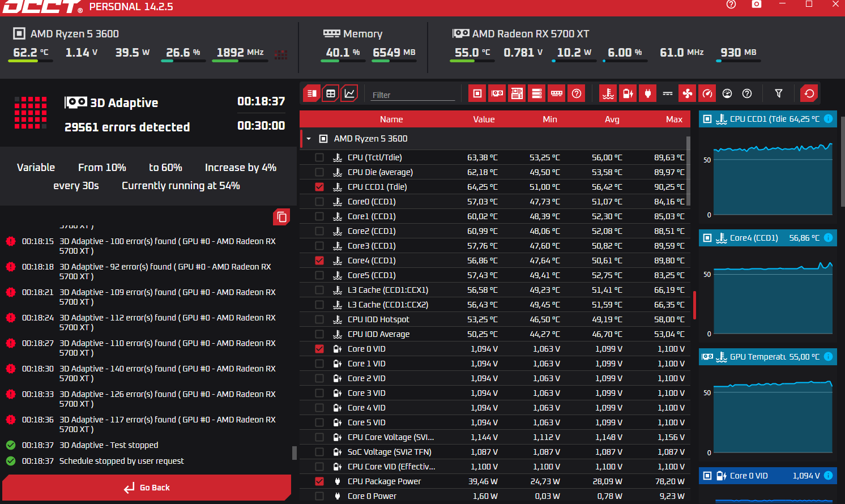Viewport: 845px width, 504px height.
Task: Click the error log scrollbar thumb
Action: tap(295, 452)
